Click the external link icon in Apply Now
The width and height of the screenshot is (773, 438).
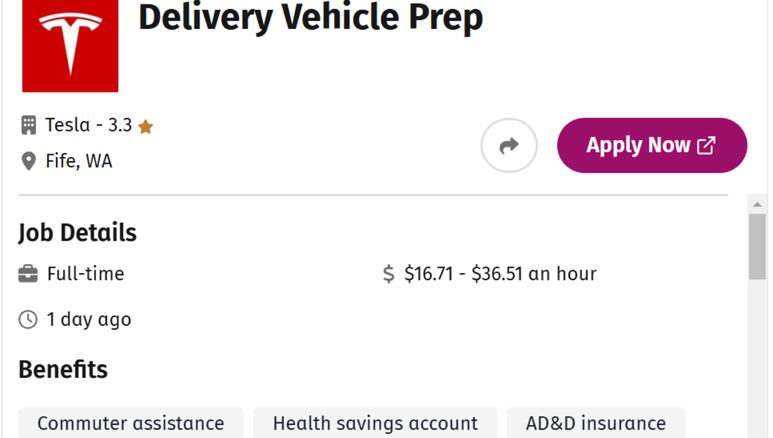point(706,146)
